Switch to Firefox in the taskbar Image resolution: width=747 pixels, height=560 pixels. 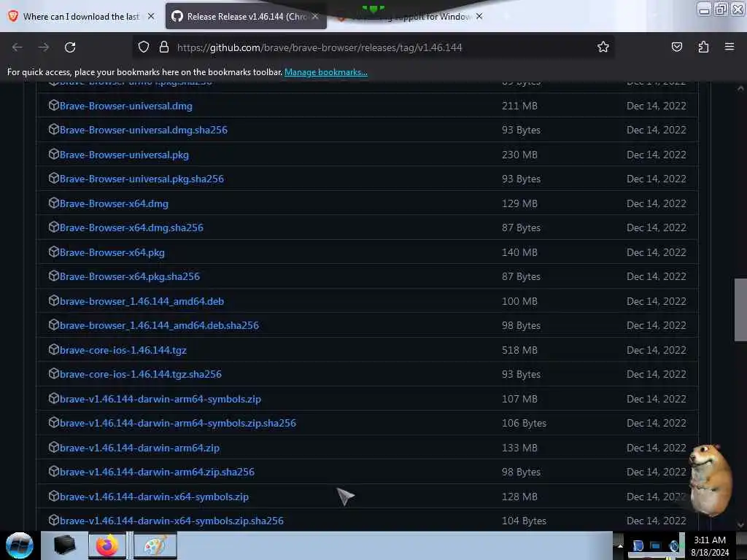tap(107, 545)
